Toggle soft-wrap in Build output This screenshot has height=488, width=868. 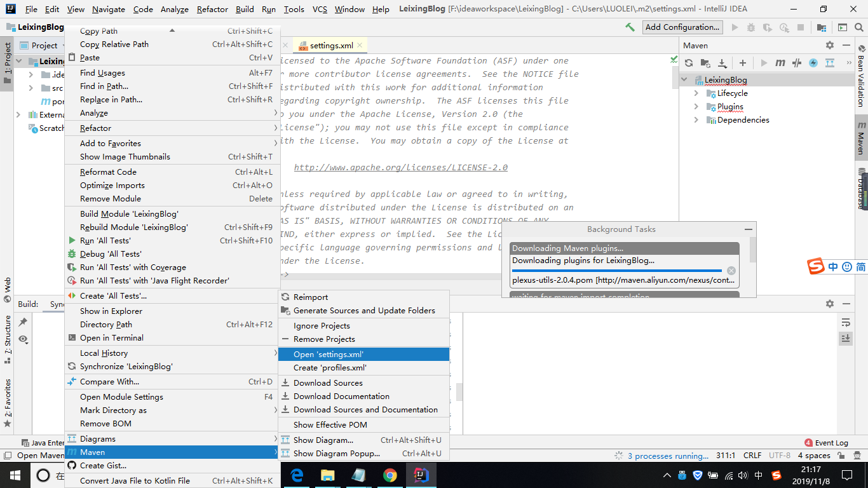846,322
